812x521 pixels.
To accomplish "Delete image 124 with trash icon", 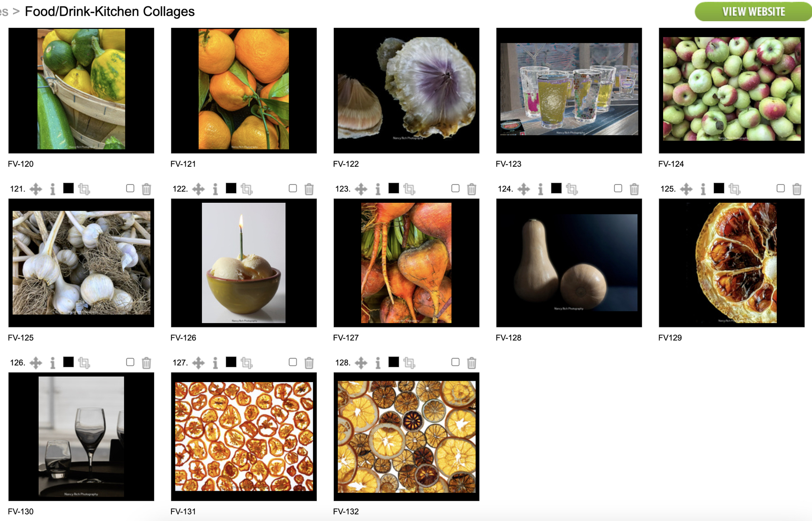I will tap(634, 189).
